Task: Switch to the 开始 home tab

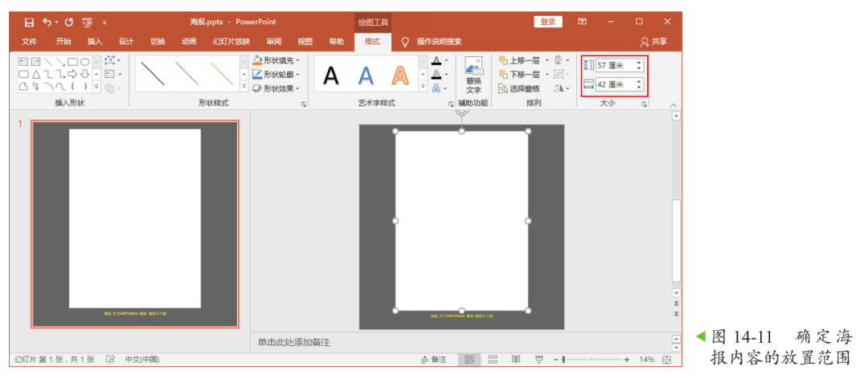Action: [x=63, y=42]
